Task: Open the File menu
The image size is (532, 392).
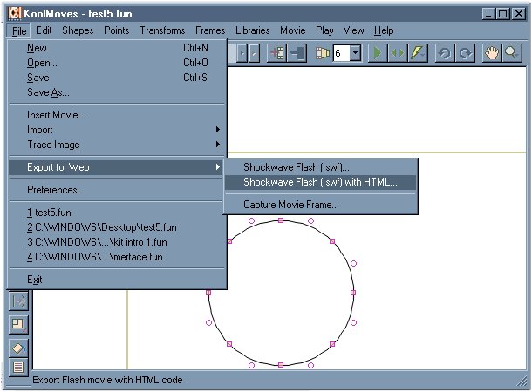Action: (x=19, y=30)
